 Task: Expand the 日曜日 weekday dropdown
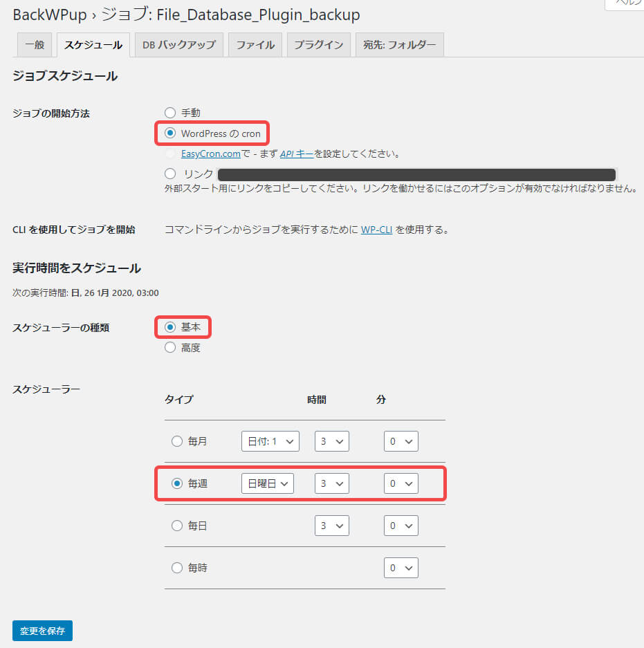267,483
